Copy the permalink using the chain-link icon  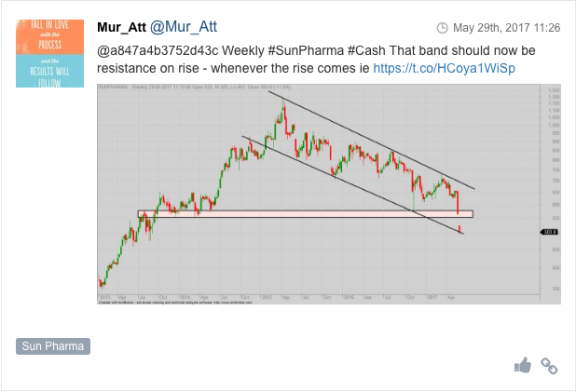(549, 366)
